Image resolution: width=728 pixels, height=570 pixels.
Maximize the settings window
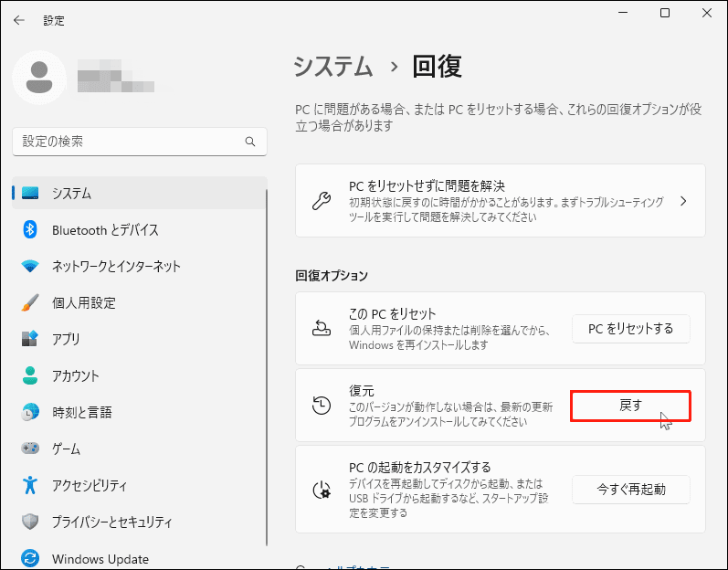click(665, 13)
